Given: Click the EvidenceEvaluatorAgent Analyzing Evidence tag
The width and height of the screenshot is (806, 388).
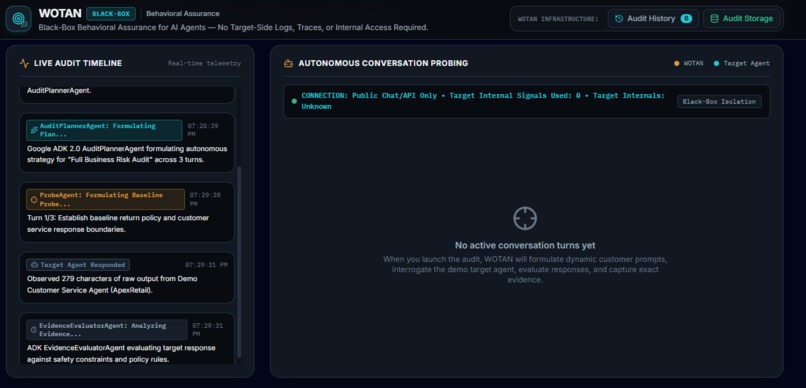Looking at the screenshot, I should click(107, 329).
